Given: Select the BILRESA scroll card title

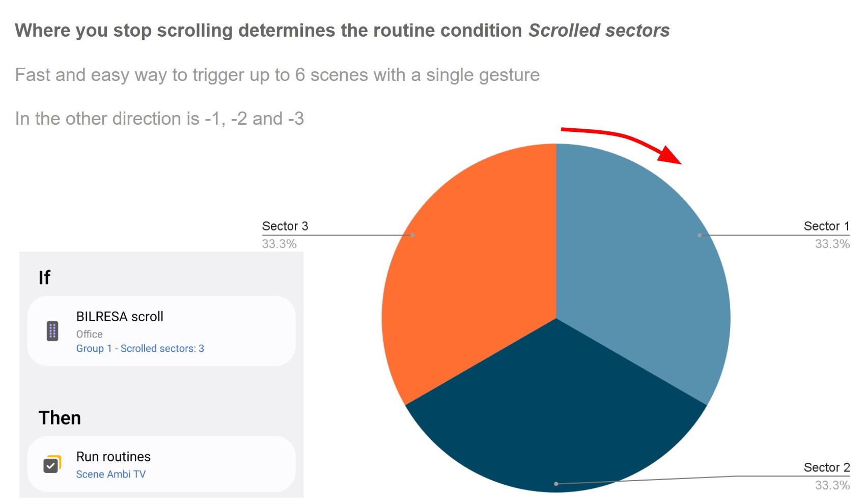Looking at the screenshot, I should [120, 317].
